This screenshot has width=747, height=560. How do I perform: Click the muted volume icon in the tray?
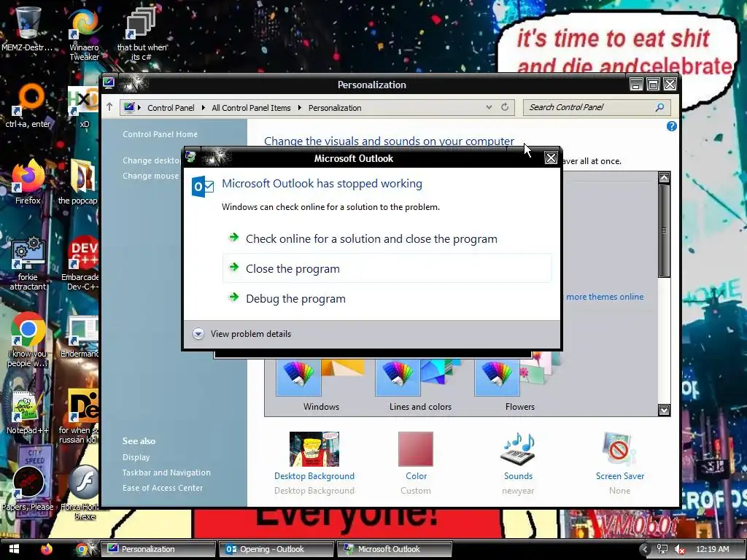point(680,549)
